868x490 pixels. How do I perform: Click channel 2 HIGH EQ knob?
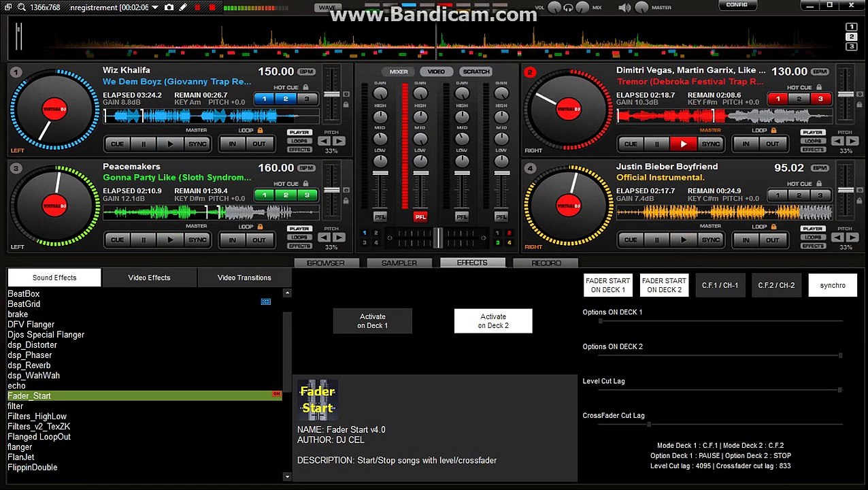pos(420,116)
